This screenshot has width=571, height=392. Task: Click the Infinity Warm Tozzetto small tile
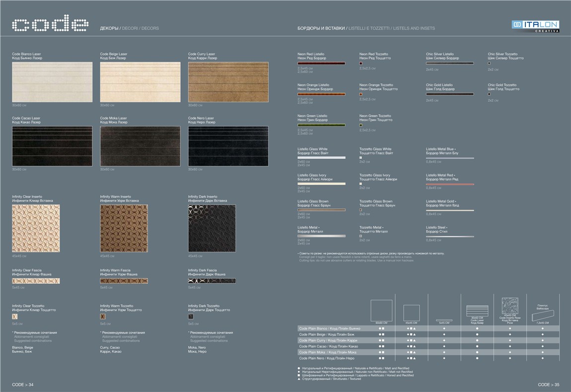pos(103,317)
